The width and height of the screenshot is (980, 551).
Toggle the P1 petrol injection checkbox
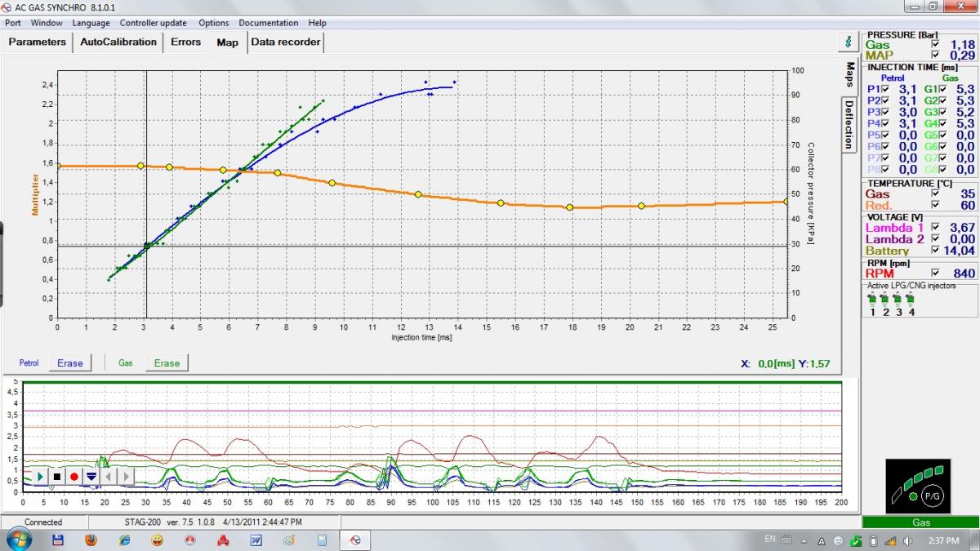pos(885,89)
